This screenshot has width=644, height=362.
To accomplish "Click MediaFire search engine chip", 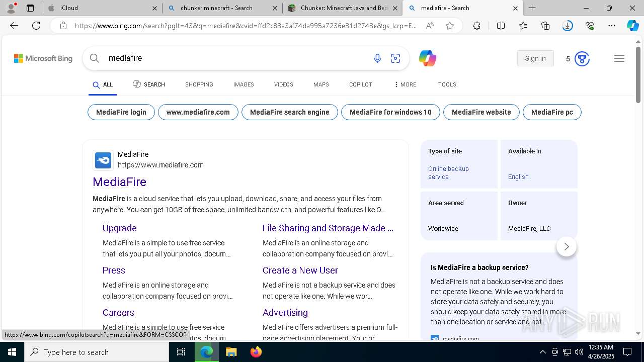I will (290, 112).
